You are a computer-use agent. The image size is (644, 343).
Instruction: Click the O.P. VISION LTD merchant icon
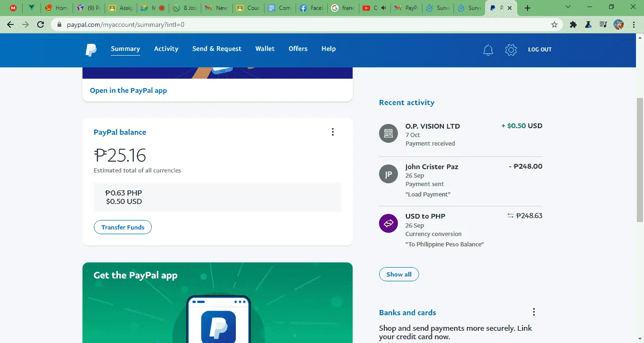coord(388,133)
